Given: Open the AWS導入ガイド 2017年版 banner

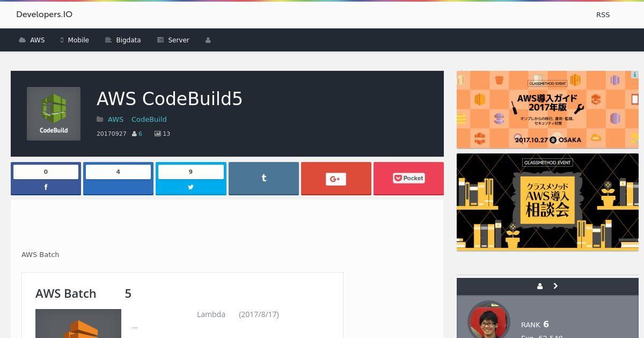Looking at the screenshot, I should [547, 109].
